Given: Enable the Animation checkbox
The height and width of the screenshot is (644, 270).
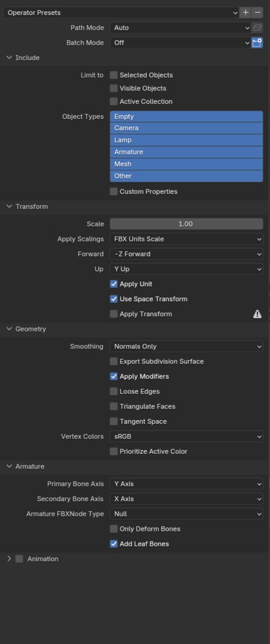Looking at the screenshot, I should [x=19, y=559].
